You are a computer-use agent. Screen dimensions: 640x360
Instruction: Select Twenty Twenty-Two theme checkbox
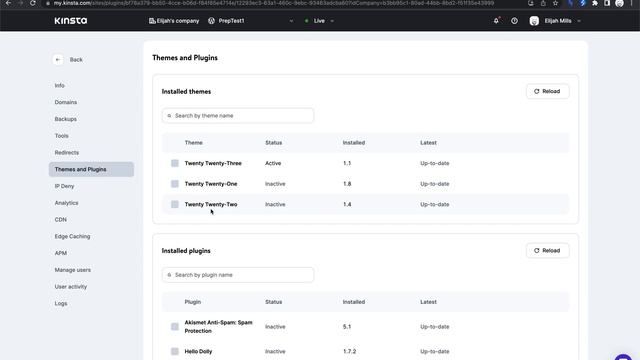click(175, 204)
